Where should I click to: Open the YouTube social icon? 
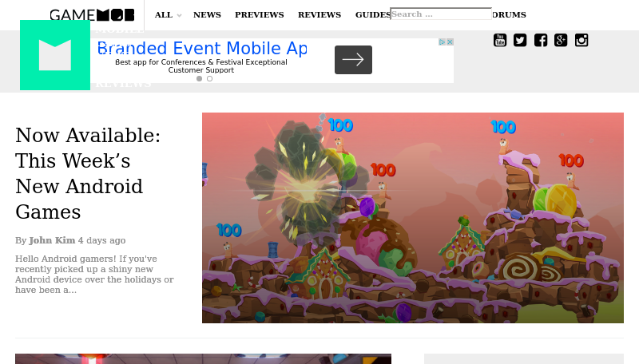click(500, 40)
